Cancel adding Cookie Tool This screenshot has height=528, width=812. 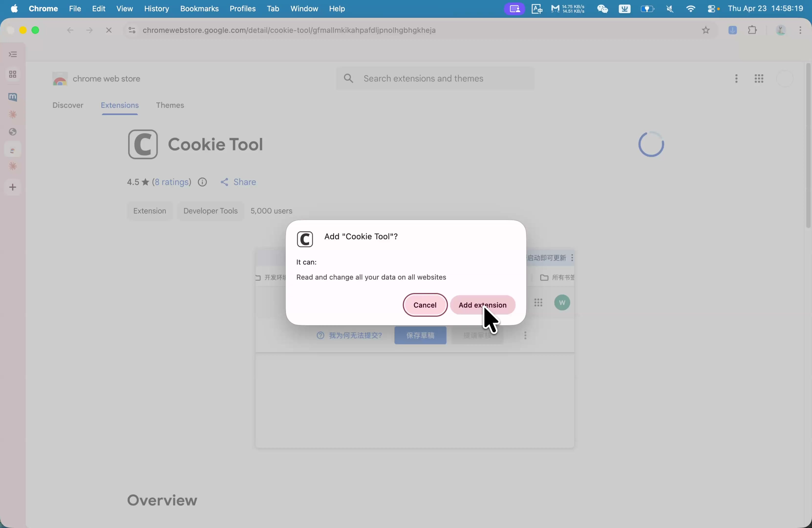425,305
